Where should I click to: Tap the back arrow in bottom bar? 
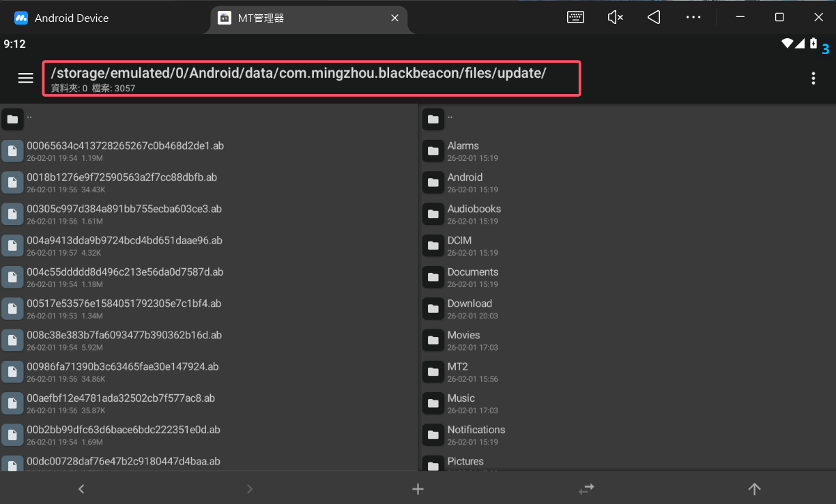(x=81, y=488)
